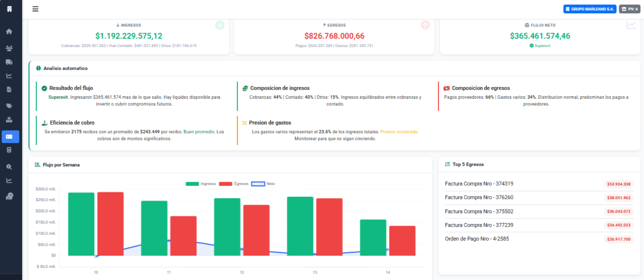The height and width of the screenshot is (280, 644).
Task: Click the brain icon beside Analisis automatico
Action: [x=38, y=68]
